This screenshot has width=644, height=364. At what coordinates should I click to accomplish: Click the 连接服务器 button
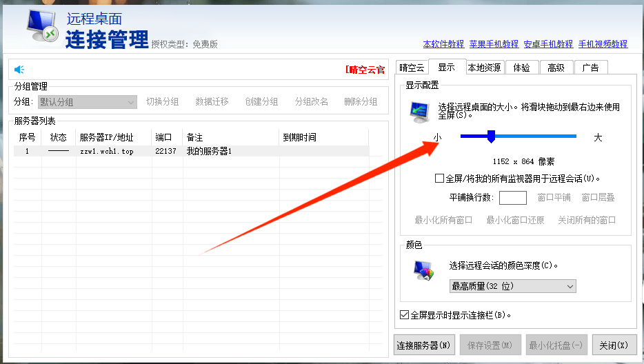click(424, 345)
